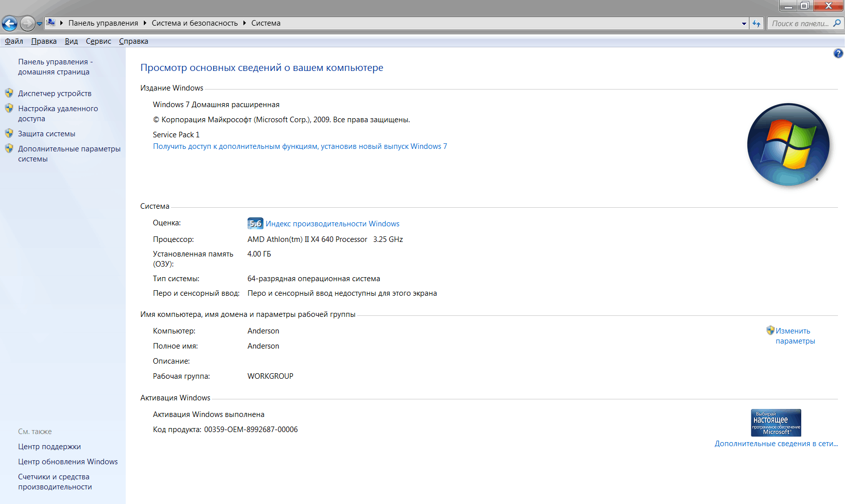Image resolution: width=845 pixels, height=504 pixels.
Task: Select the Панель управления breadcrumb
Action: [103, 23]
